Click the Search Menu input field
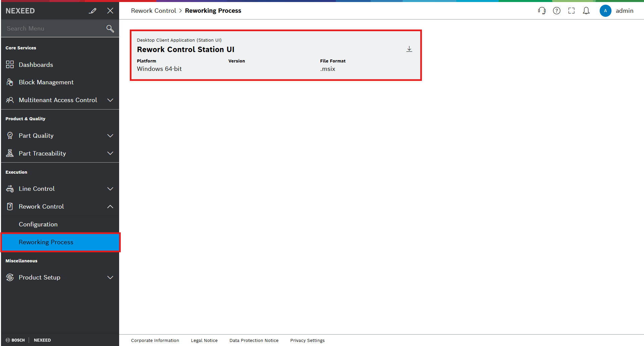644x346 pixels. tap(54, 29)
